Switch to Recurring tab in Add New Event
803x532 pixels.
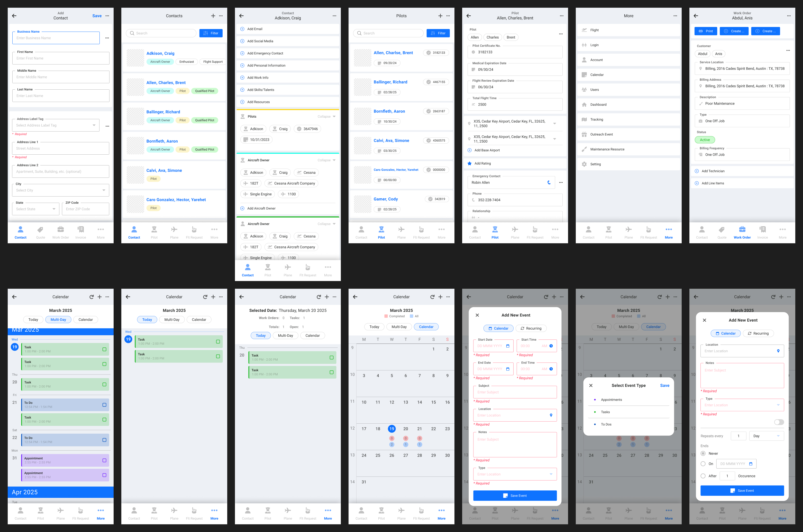[x=531, y=329]
